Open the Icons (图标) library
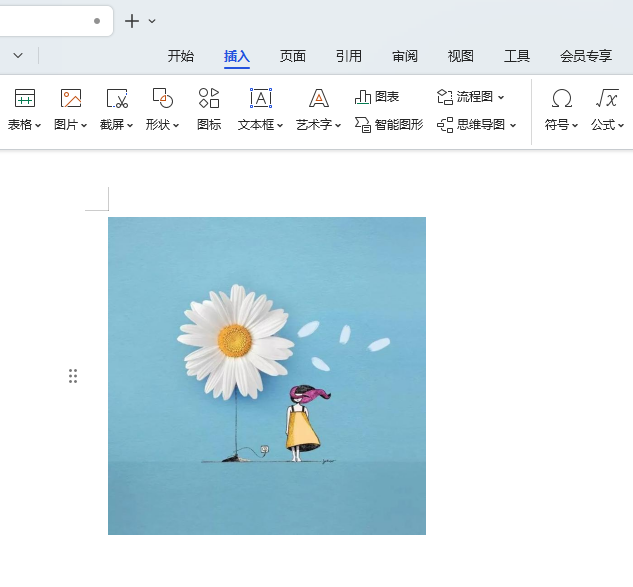633x587 pixels. tap(209, 98)
